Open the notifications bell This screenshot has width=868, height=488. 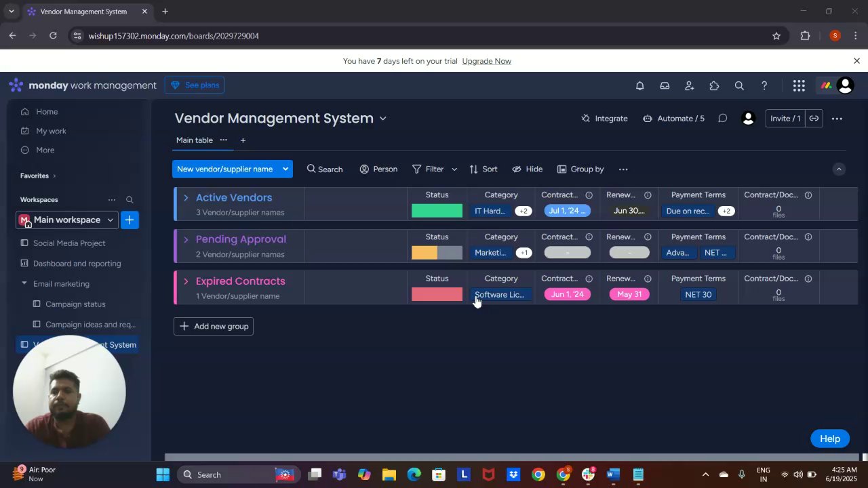click(x=639, y=85)
